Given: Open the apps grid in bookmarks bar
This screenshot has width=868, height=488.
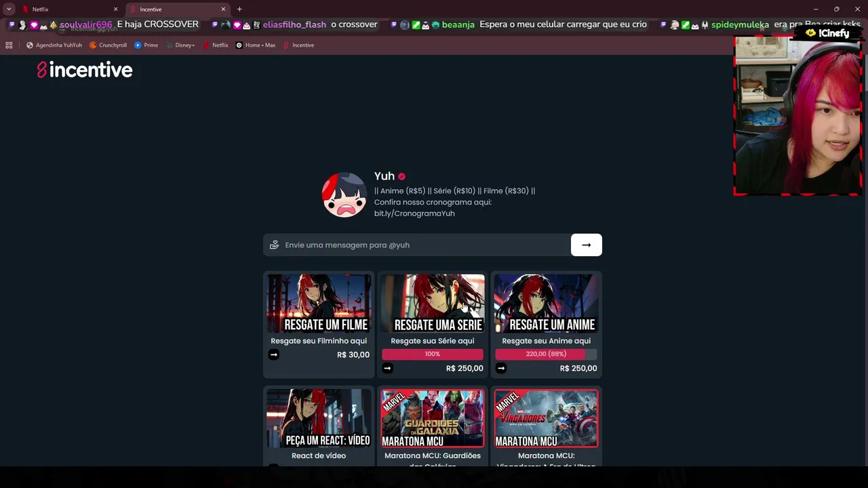Looking at the screenshot, I should click(x=9, y=45).
